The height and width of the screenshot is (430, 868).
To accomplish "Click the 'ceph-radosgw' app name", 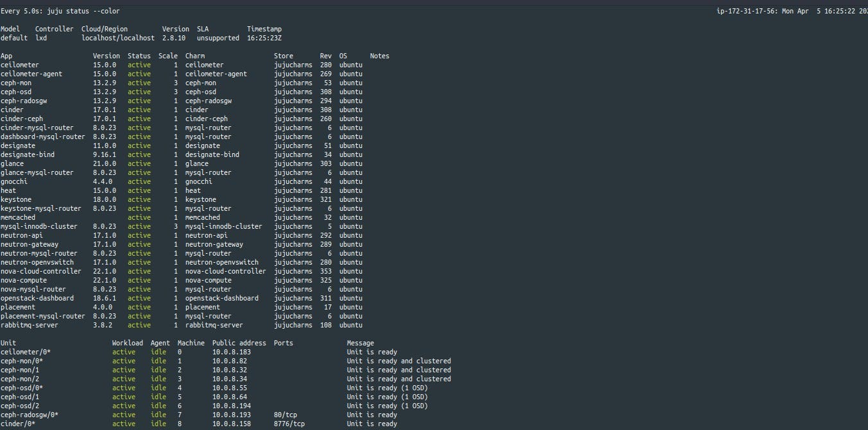I will coord(24,101).
